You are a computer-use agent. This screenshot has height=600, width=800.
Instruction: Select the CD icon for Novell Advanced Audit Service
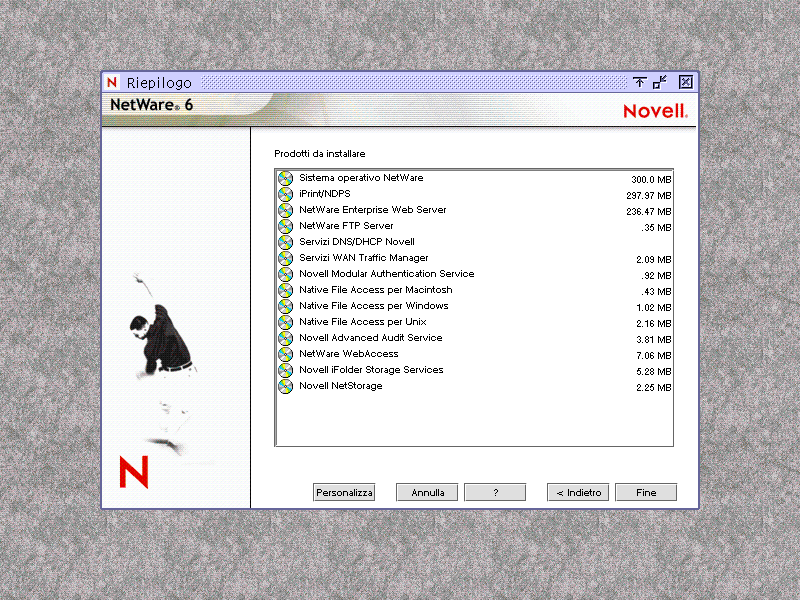[x=286, y=338]
